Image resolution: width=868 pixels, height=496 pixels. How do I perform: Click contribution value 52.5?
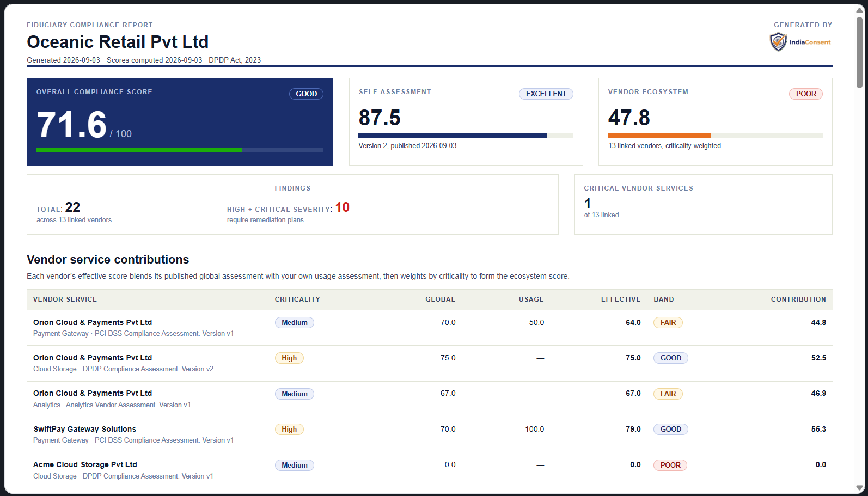click(x=818, y=358)
